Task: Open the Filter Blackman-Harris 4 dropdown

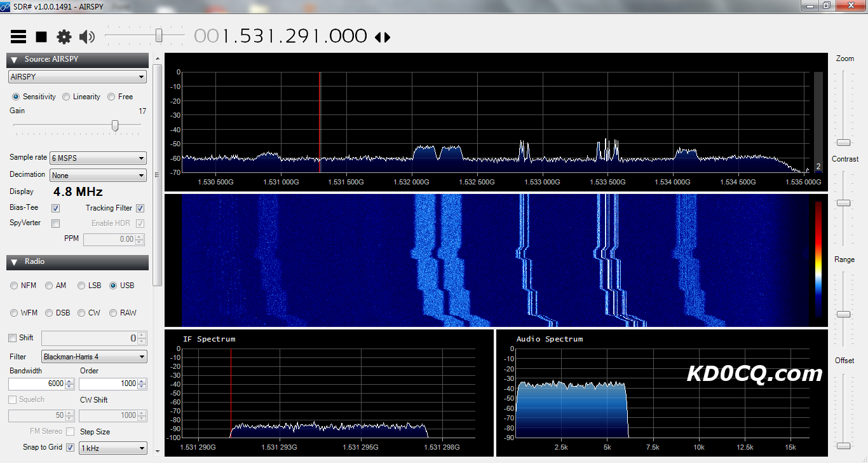Action: click(94, 357)
